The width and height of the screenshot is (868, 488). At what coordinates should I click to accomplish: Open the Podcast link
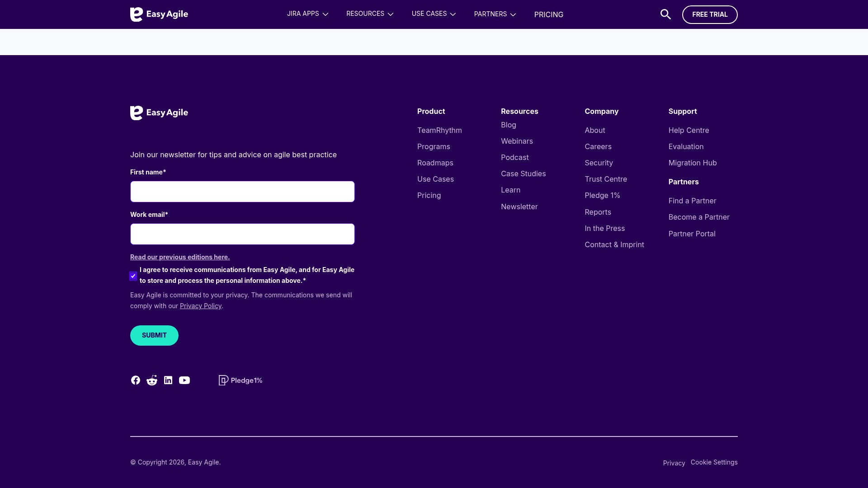pos(515,157)
